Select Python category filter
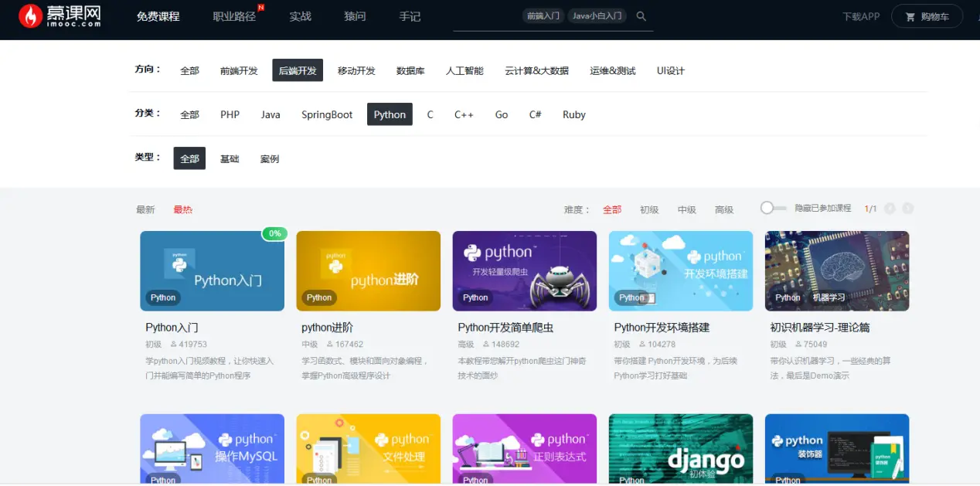Image resolution: width=980 pixels, height=486 pixels. [390, 114]
